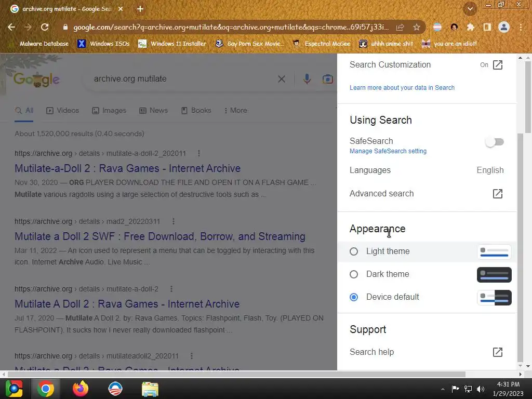Click the URL address bar
Screen dimensions: 532x399
(x=231, y=27)
